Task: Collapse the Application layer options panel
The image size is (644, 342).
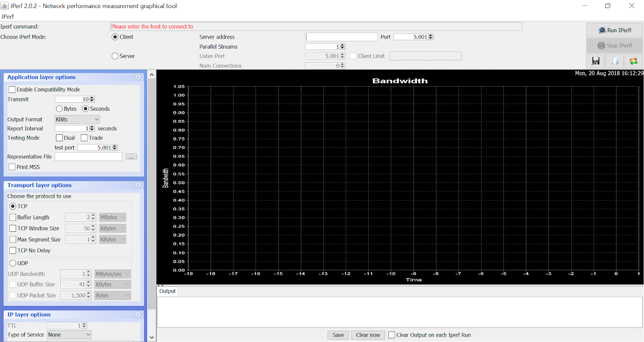Action: (138, 77)
